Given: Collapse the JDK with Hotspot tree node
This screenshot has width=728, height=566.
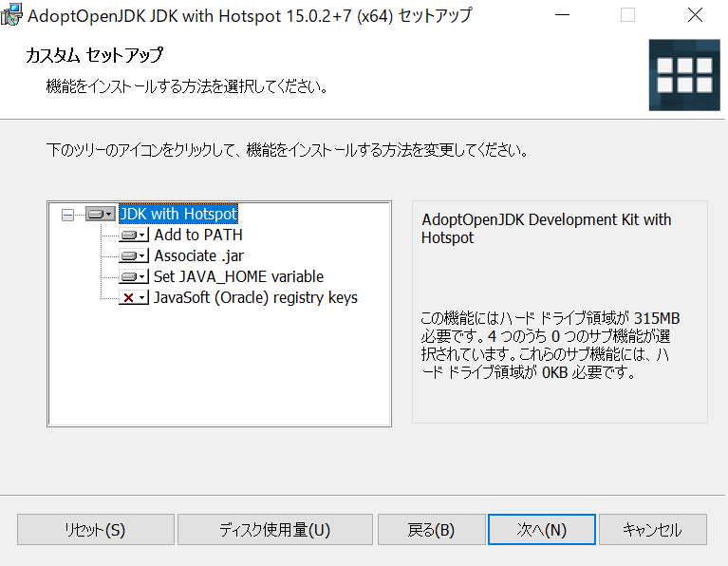Looking at the screenshot, I should pyautogui.click(x=67, y=215).
